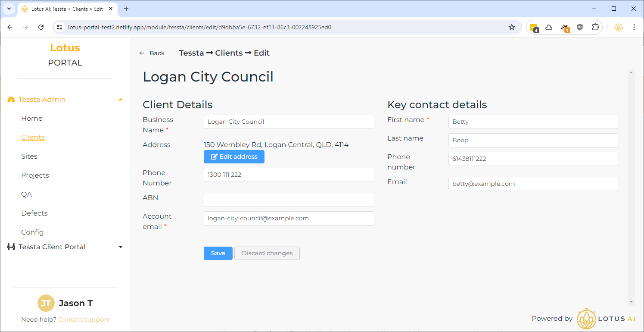Click the ABN input field
Image resolution: width=644 pixels, height=332 pixels.
tap(289, 200)
